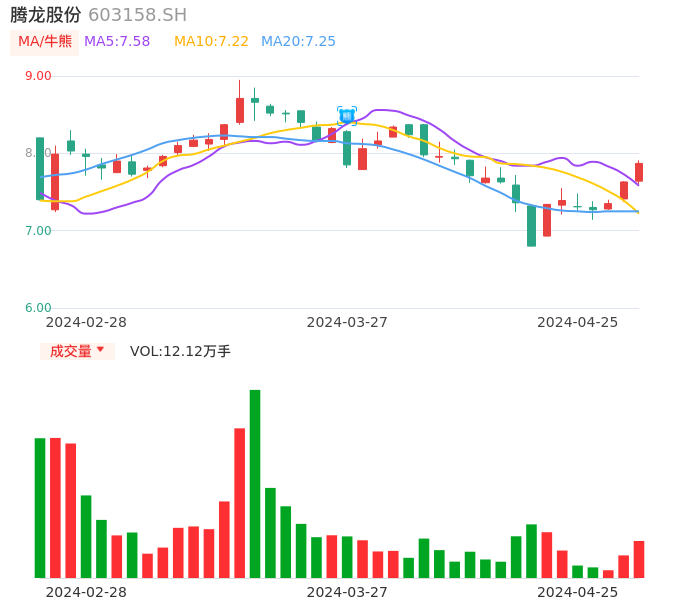Viewport: 686px width, 606px height.
Task: Click the last red candlestick on the right
Action: click(639, 172)
